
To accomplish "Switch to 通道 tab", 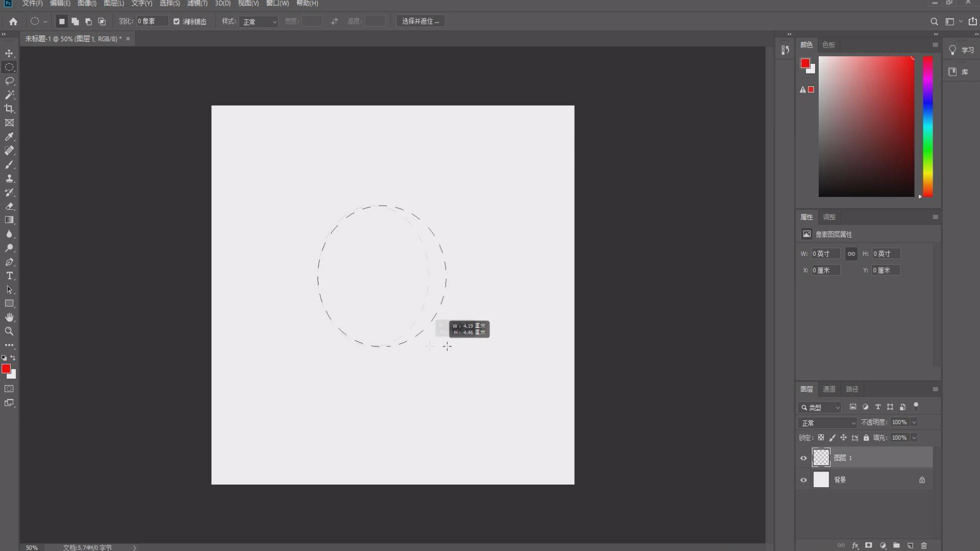I will pyautogui.click(x=829, y=388).
